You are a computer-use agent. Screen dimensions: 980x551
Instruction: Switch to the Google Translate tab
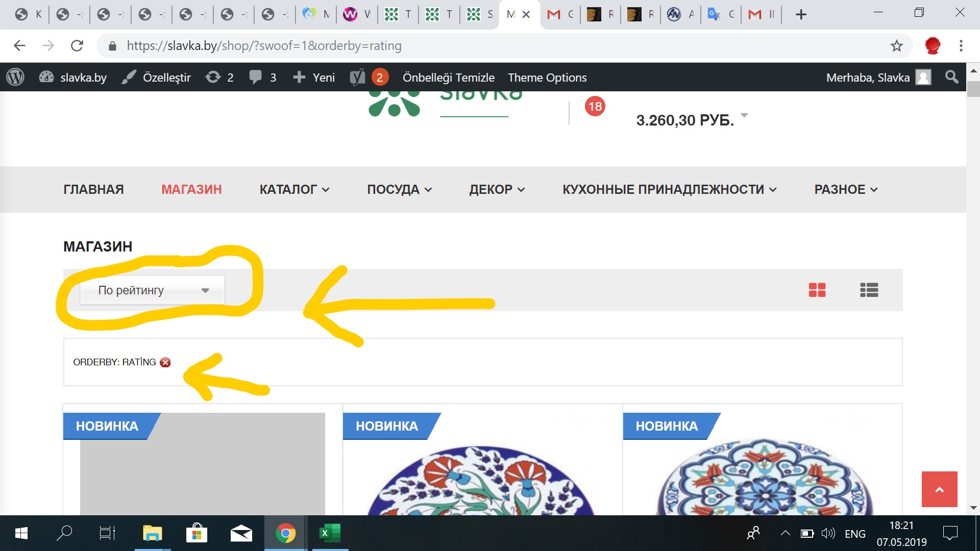click(x=721, y=14)
